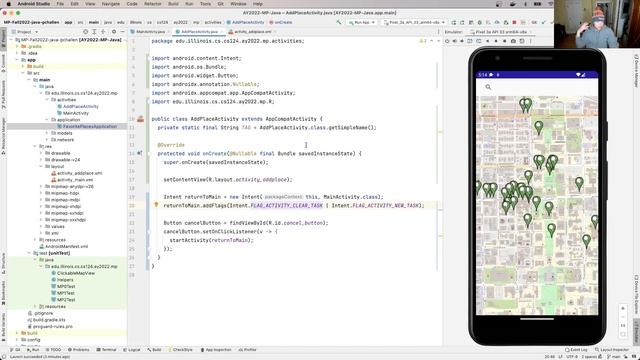Viewport: 640px width, 360px height.
Task: Open the Layout Inspector tool window
Action: coord(612,350)
